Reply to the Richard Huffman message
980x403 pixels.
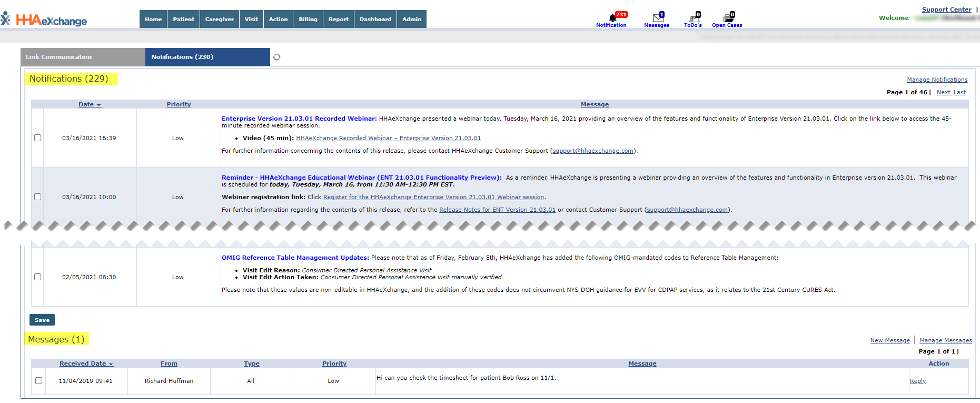coord(917,381)
